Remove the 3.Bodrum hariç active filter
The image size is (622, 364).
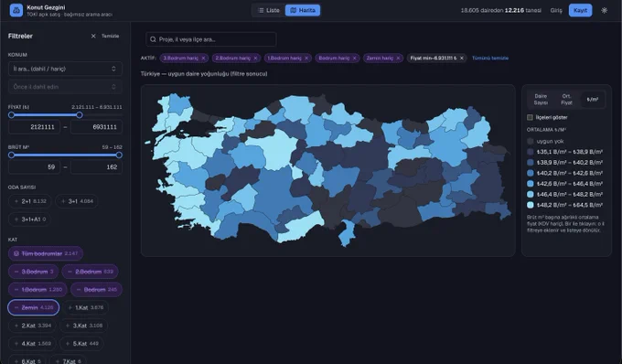[x=203, y=59]
